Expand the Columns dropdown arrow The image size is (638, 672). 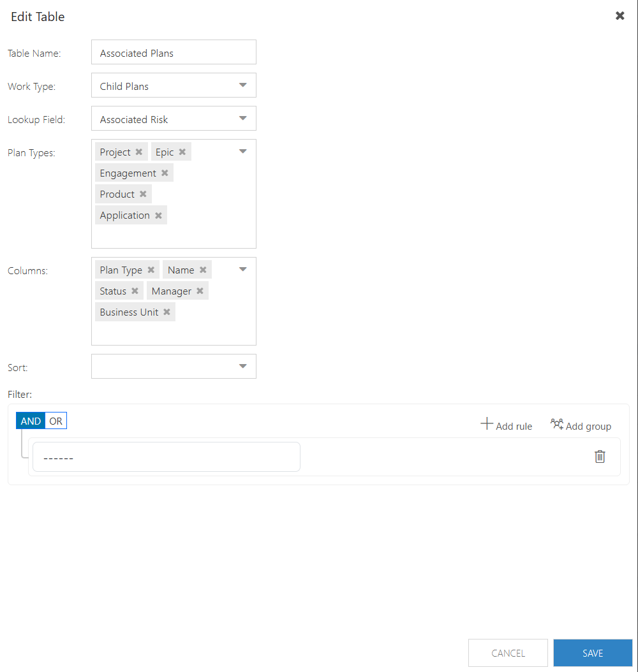242,270
